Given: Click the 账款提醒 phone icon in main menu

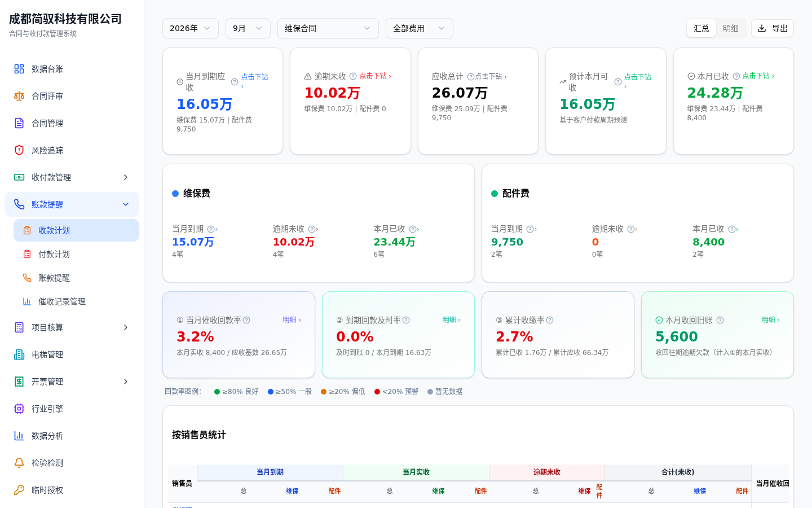Looking at the screenshot, I should 19,204.
